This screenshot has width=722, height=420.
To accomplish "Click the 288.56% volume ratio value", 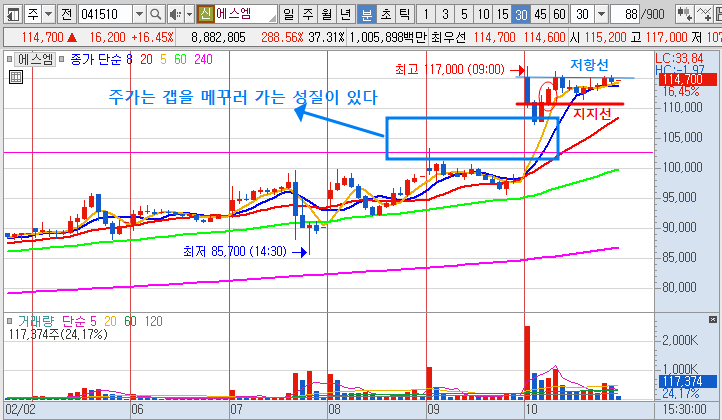I will coord(282,37).
